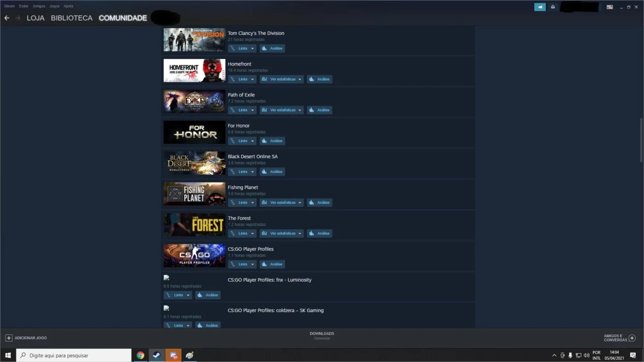
Task: Click Análise for Fishing Planet
Action: pyautogui.click(x=319, y=202)
